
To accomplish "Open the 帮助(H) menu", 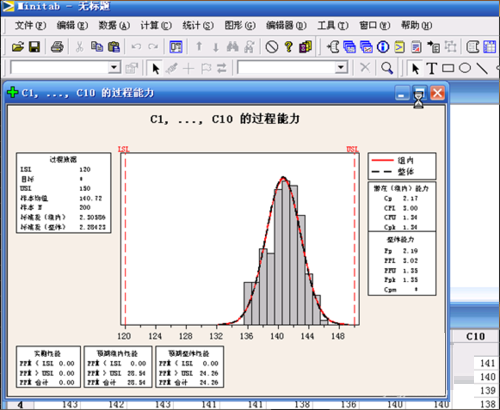I will tap(417, 25).
